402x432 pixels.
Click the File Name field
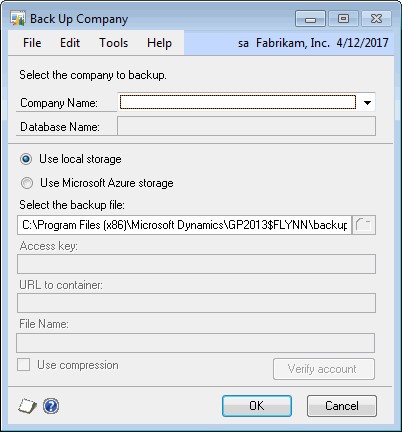coord(196,343)
